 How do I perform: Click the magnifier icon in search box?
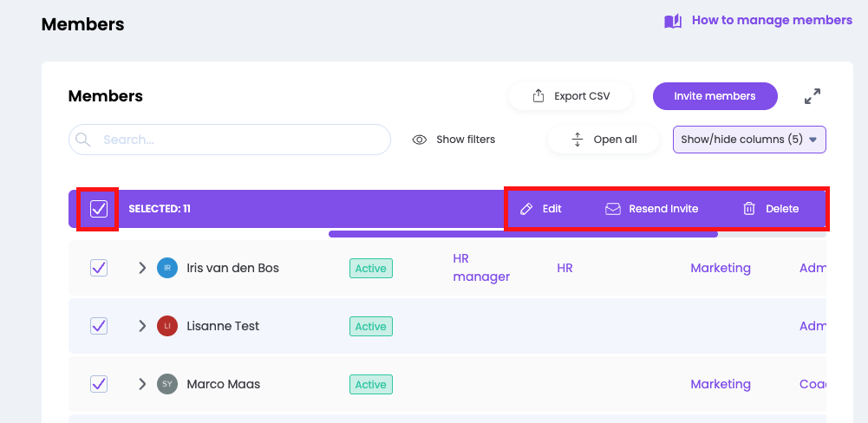click(x=83, y=140)
